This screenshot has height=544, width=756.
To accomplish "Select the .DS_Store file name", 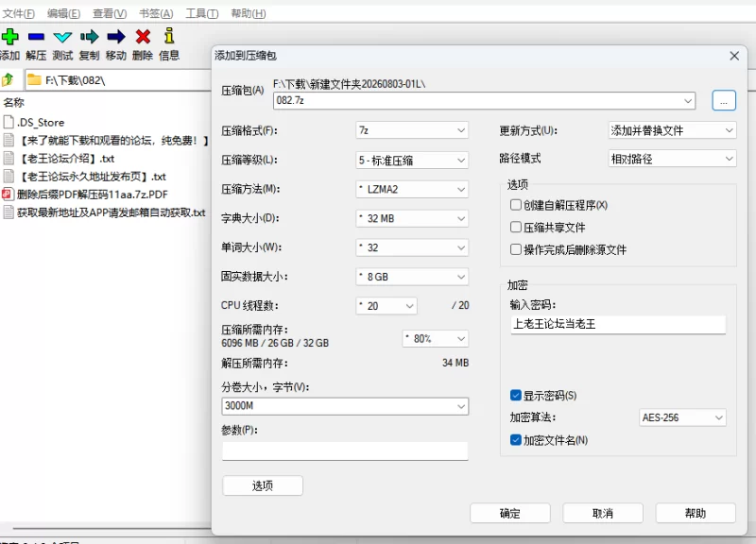I will (x=41, y=123).
